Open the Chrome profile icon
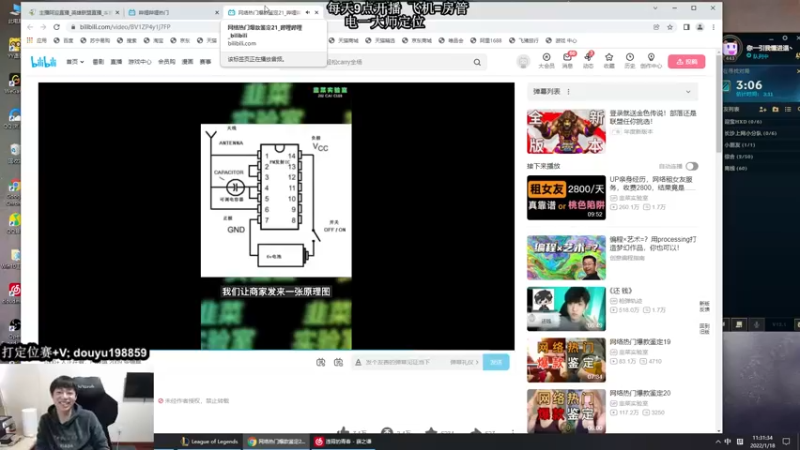This screenshot has height=450, width=800. [x=700, y=27]
